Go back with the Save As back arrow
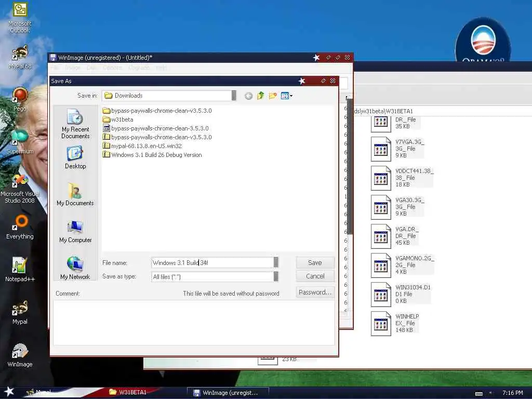The width and height of the screenshot is (532, 399). coord(248,96)
